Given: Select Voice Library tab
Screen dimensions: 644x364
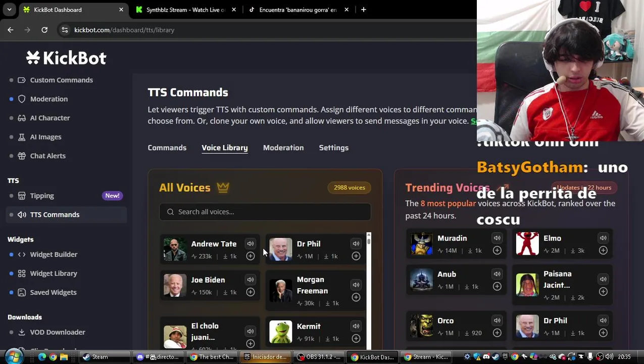Looking at the screenshot, I should (224, 148).
